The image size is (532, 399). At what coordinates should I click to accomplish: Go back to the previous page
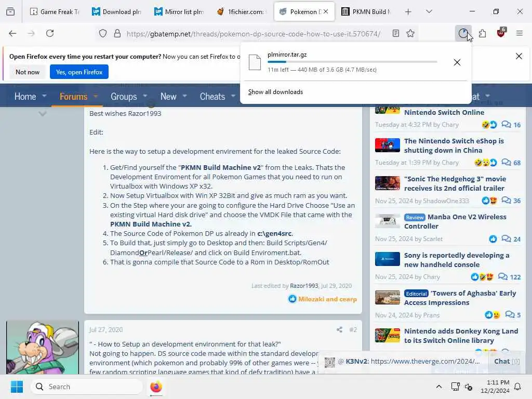(x=12, y=33)
